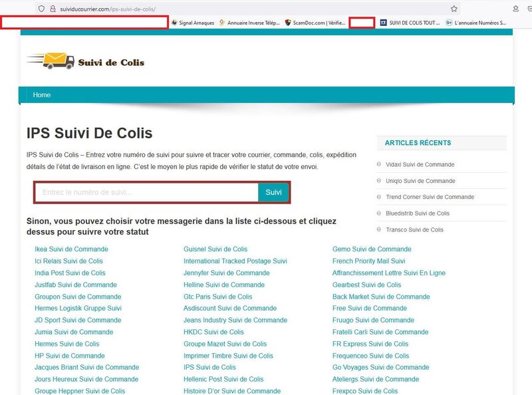Open Fratelli Carli Suivi de Commande link
This screenshot has width=532, height=395.
pos(380,332)
